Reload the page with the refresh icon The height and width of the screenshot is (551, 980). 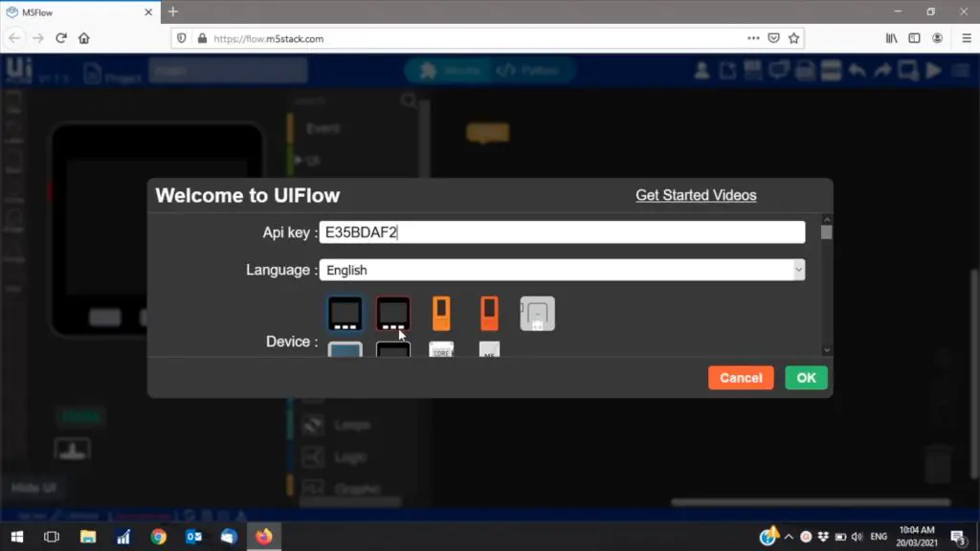(x=61, y=38)
